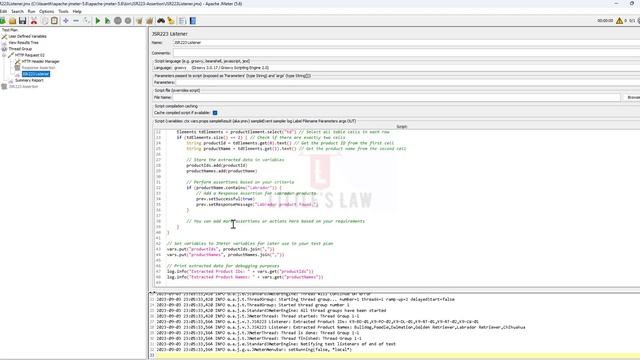
Task: Save the test plan with floppy icon
Action: pos(22,21)
